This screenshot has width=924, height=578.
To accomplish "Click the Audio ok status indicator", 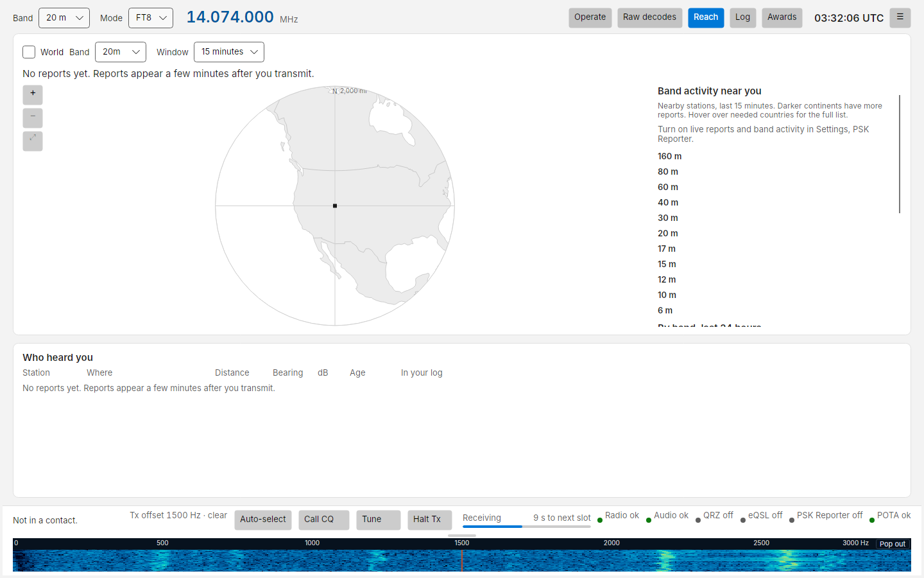I will click(x=667, y=516).
